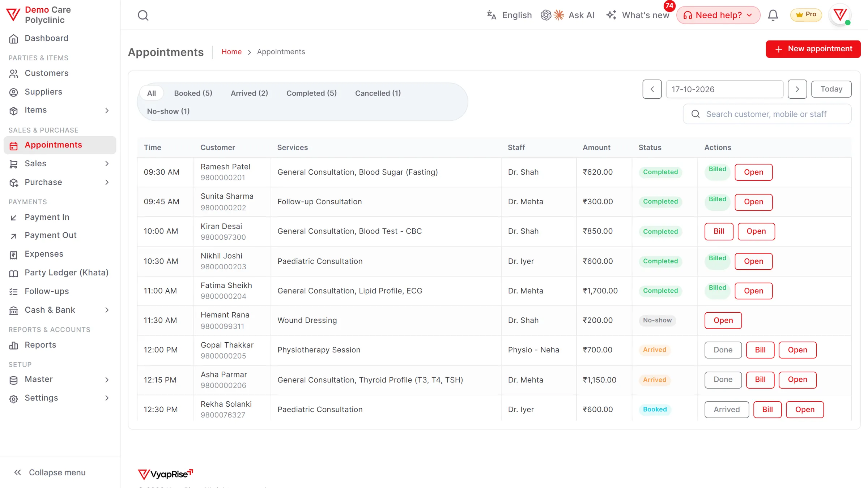The height and width of the screenshot is (488, 868).
Task: Open Hemant Rana's no-show appointment
Action: [x=723, y=320]
